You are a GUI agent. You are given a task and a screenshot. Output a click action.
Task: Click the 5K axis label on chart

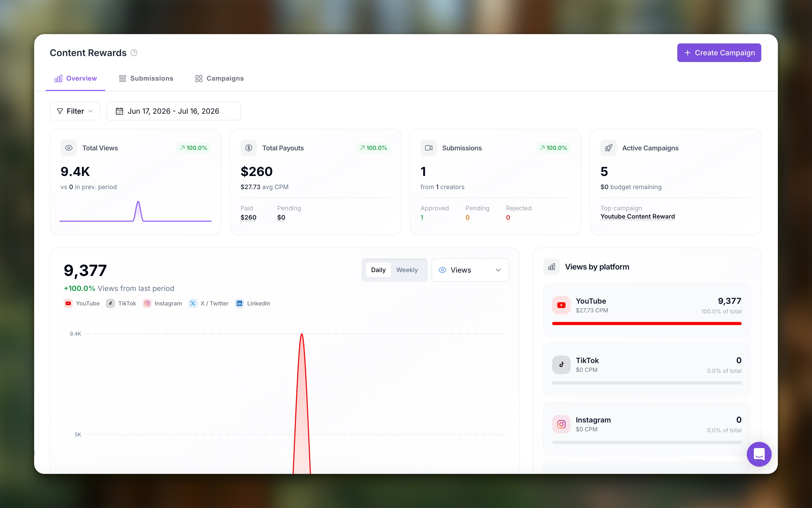pos(78,434)
